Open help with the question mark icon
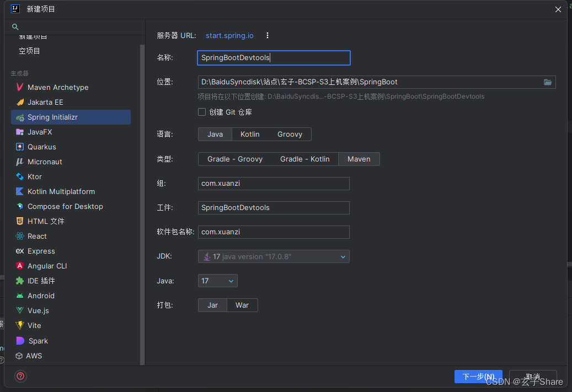Image resolution: width=572 pixels, height=392 pixels. pyautogui.click(x=20, y=376)
